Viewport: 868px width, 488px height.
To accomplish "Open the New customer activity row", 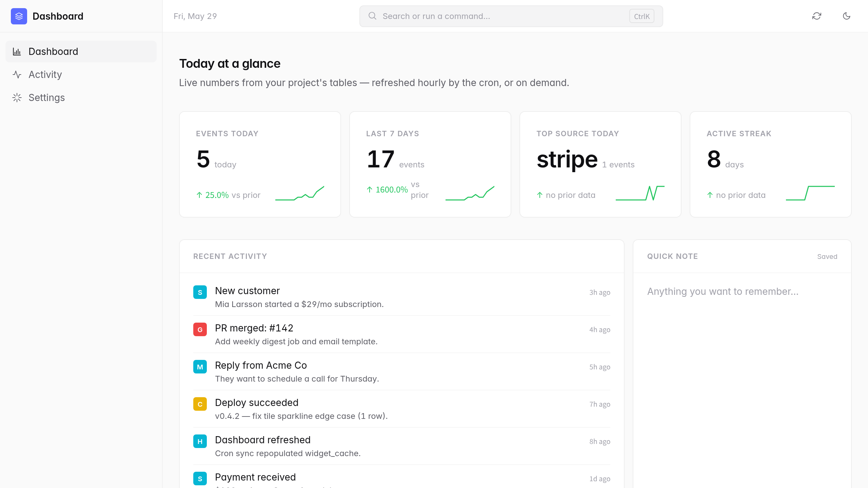I will pos(402,297).
